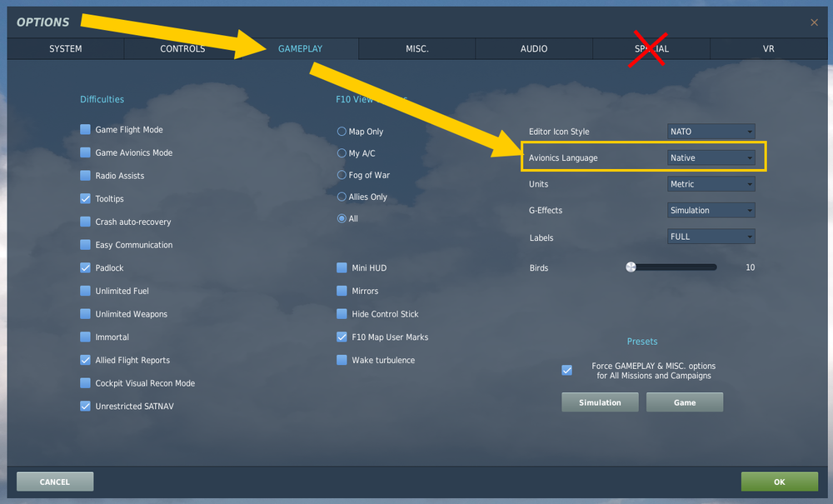
Task: Enable Mini HUD checkbox
Action: [x=342, y=267]
